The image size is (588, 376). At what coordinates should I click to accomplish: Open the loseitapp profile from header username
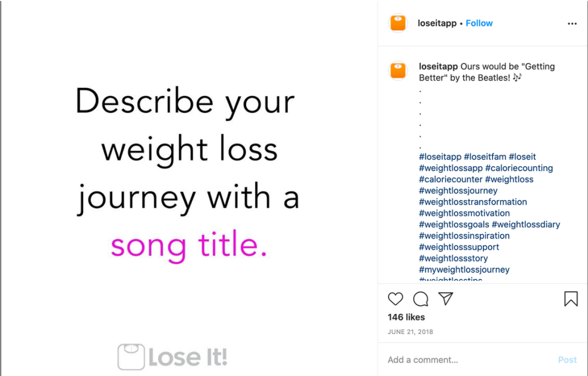(437, 24)
